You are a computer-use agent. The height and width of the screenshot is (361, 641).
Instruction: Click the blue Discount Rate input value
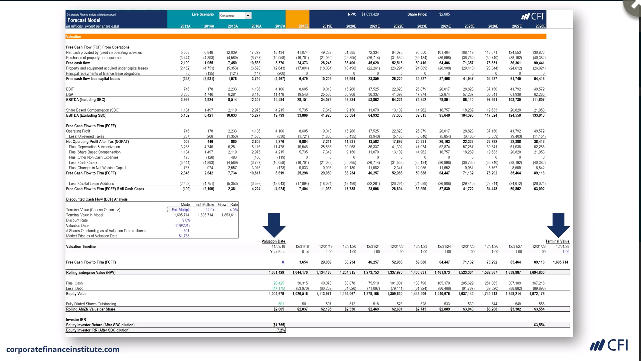click(x=186, y=220)
